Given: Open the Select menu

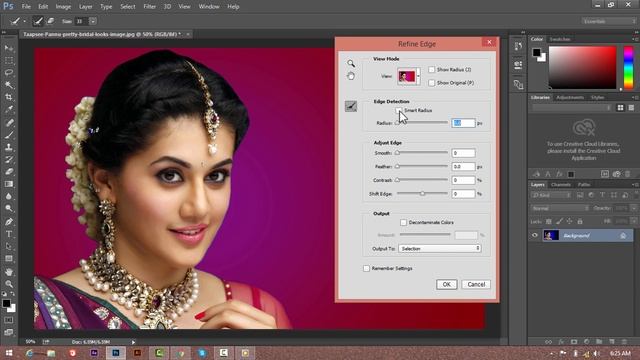Looking at the screenshot, I should [128, 7].
